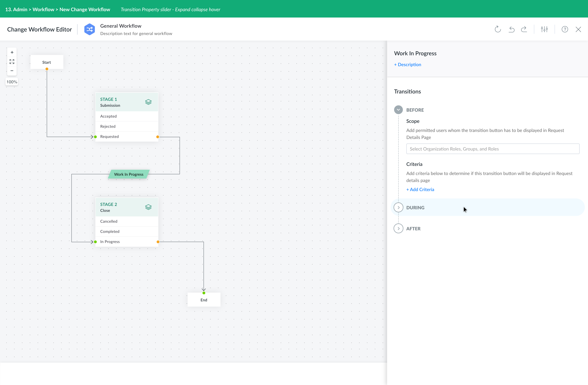Viewport: 588px width, 385px height.
Task: Select the Completed status in Stage 2
Action: click(x=127, y=232)
